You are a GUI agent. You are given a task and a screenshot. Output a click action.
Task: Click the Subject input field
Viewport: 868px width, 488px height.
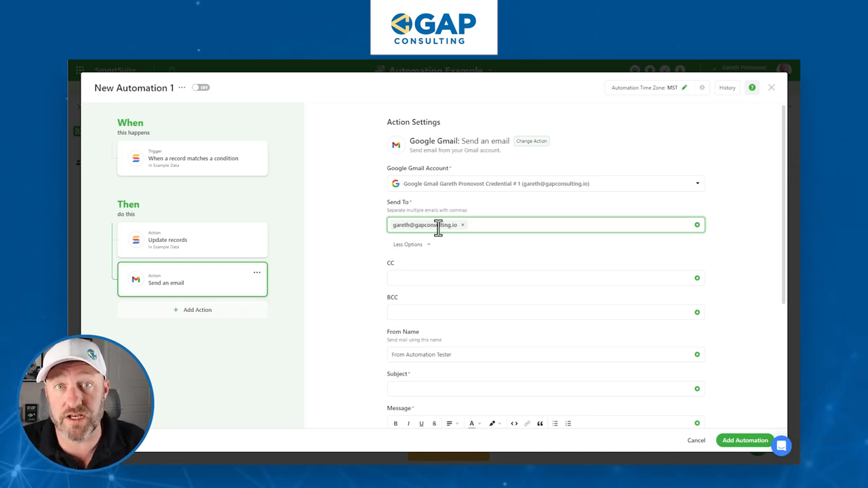tap(546, 389)
